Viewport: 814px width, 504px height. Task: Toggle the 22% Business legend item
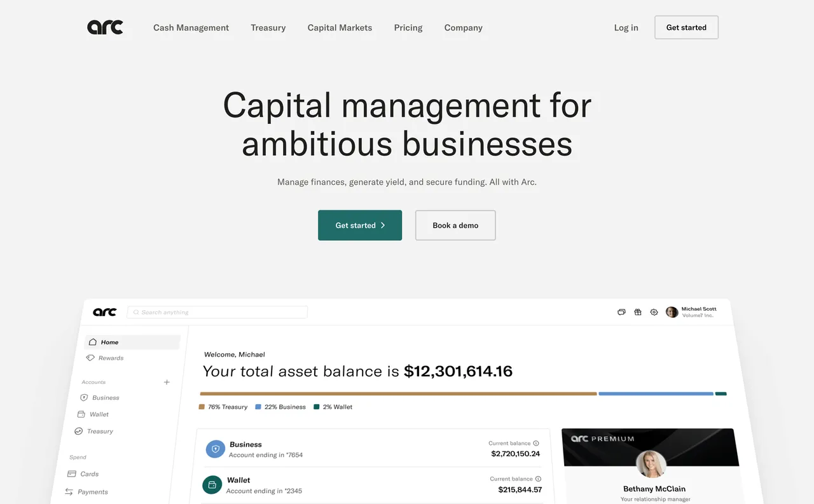(280, 407)
